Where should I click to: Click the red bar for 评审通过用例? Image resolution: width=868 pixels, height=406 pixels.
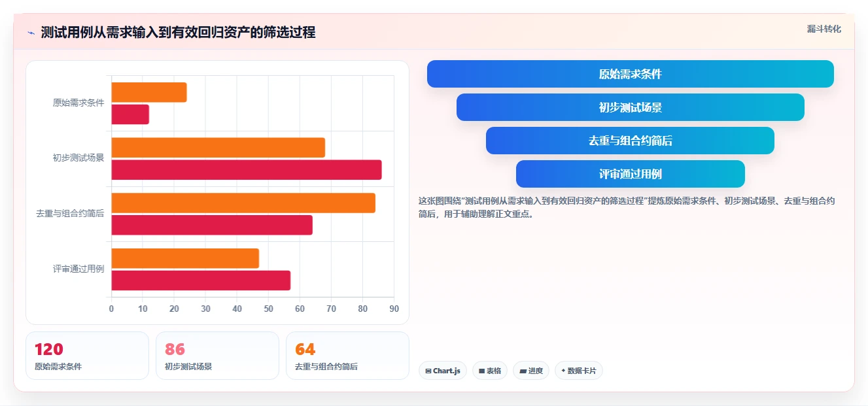201,280
